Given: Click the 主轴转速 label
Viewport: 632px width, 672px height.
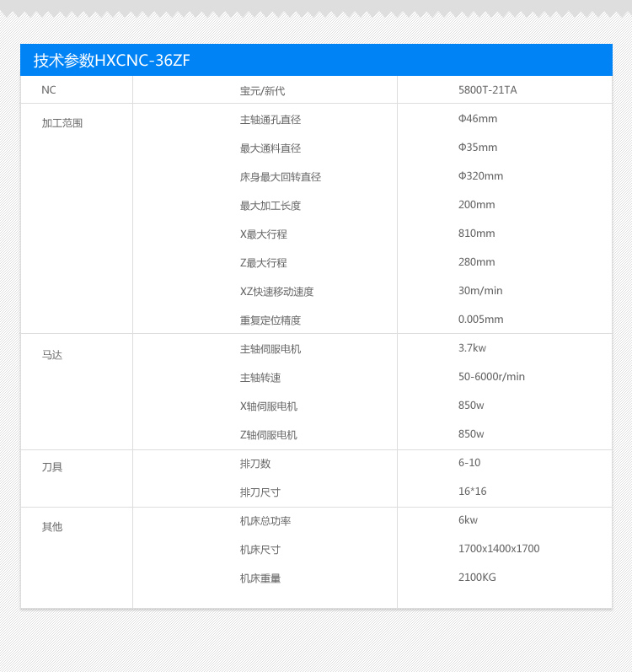Looking at the screenshot, I should click(x=260, y=378).
